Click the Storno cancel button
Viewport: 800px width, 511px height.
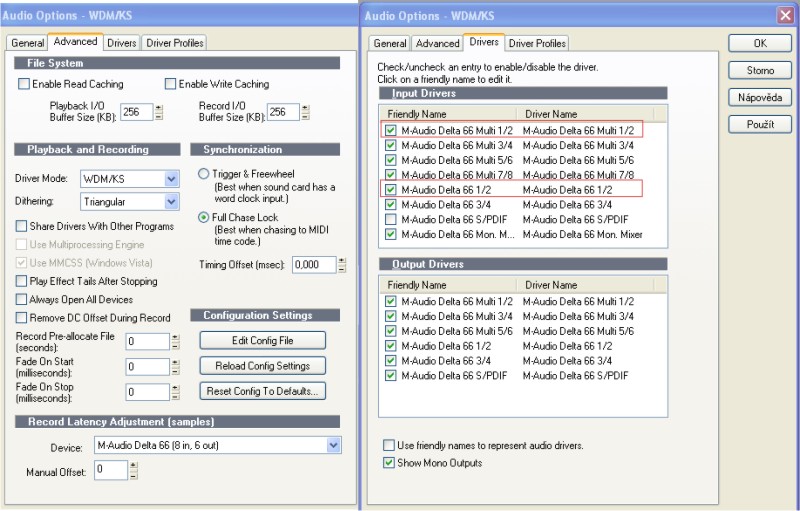tap(760, 70)
